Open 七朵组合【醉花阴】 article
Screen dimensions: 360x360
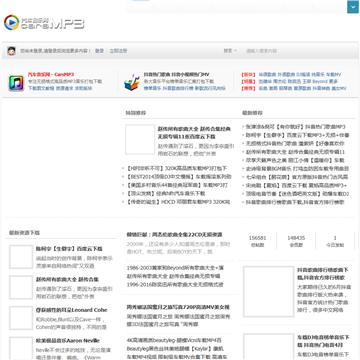tap(297, 177)
